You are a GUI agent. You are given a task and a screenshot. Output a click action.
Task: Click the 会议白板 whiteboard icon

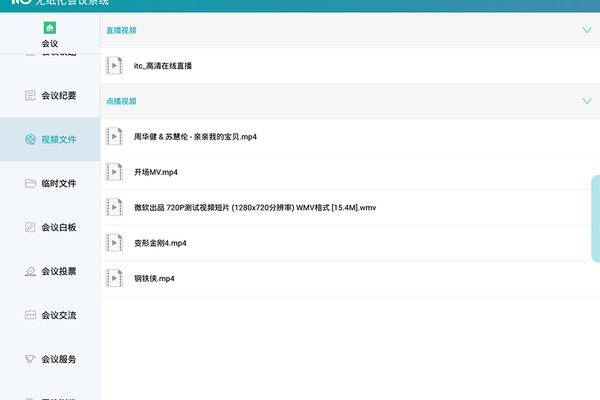(30, 227)
